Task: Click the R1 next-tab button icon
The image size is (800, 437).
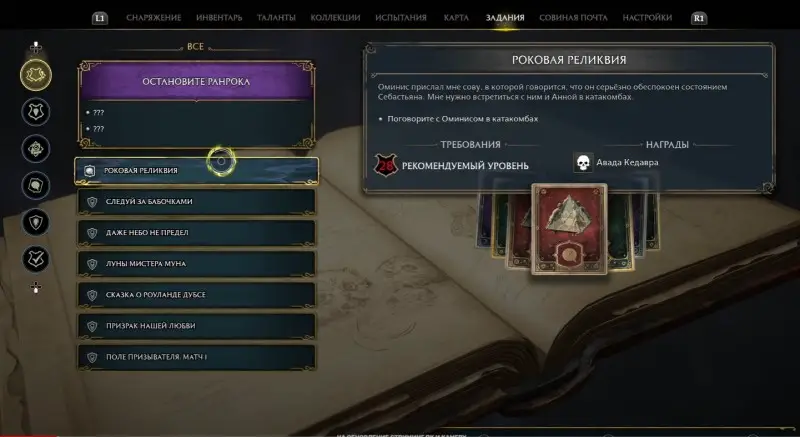Action: (x=698, y=18)
